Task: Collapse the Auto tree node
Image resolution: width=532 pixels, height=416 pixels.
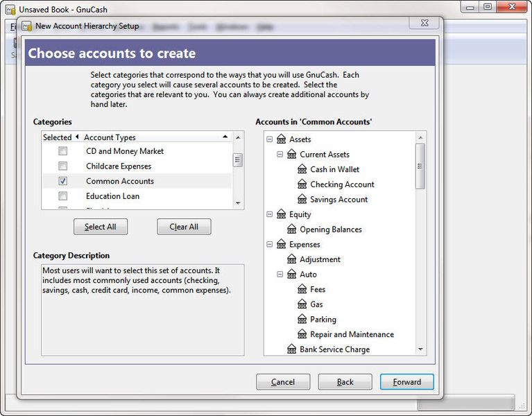Action: 280,275
